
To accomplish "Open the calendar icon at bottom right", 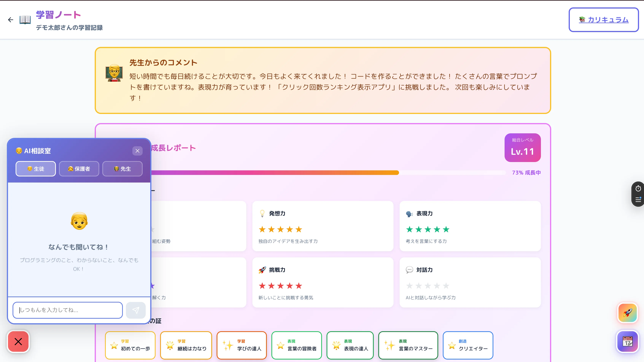I will (627, 341).
